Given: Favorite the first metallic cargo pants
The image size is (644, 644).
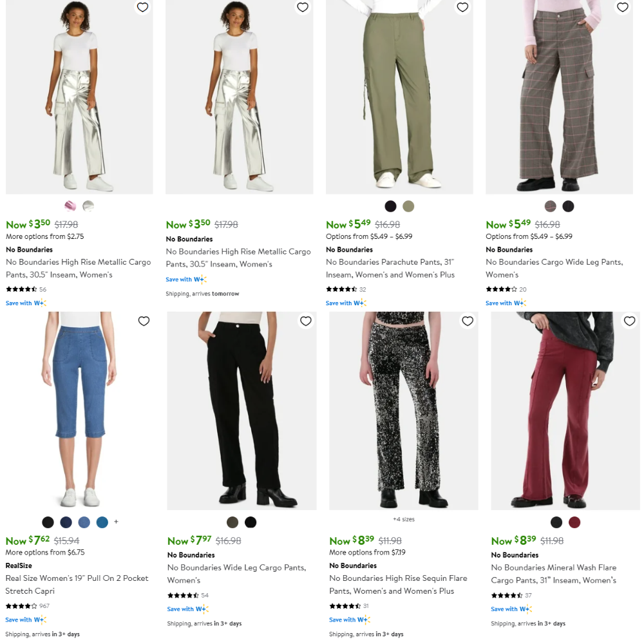Looking at the screenshot, I should [142, 7].
